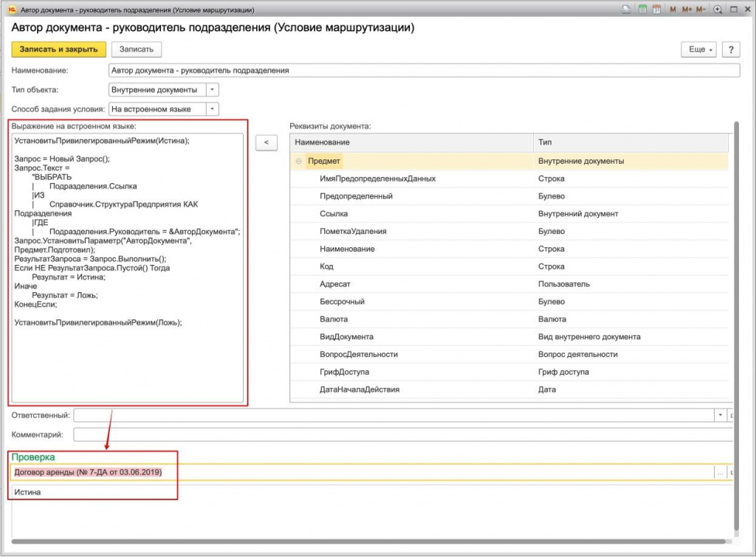Open help with the question mark button
The height and width of the screenshot is (557, 756).
731,49
